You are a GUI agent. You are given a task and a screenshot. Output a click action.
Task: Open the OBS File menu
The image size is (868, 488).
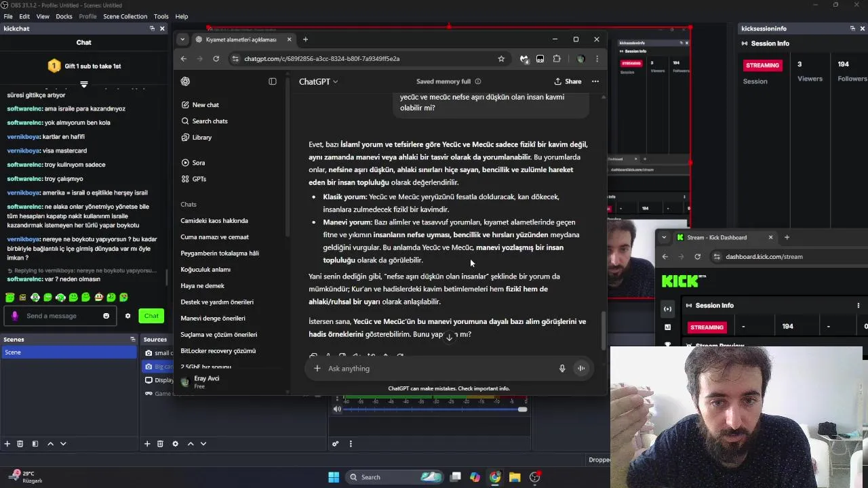tap(8, 16)
